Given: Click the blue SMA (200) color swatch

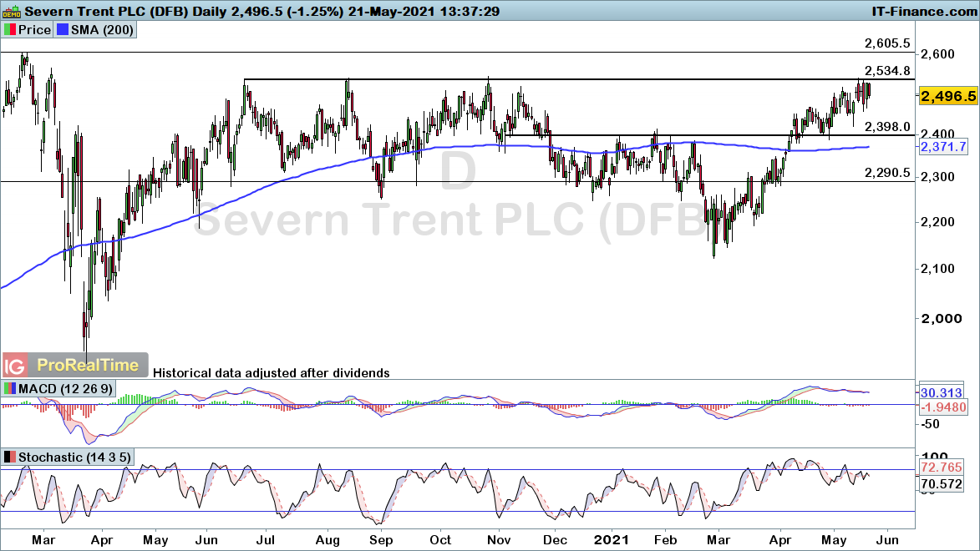Looking at the screenshot, I should (63, 30).
